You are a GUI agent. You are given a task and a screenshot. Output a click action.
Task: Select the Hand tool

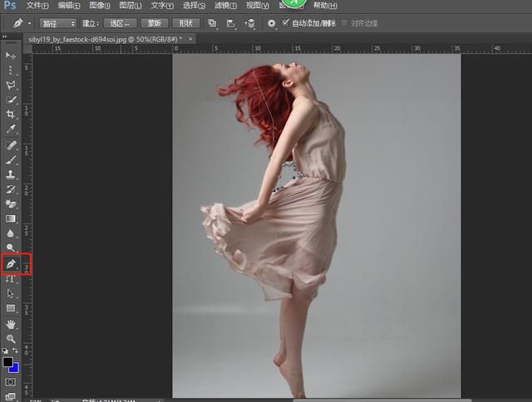coord(11,325)
